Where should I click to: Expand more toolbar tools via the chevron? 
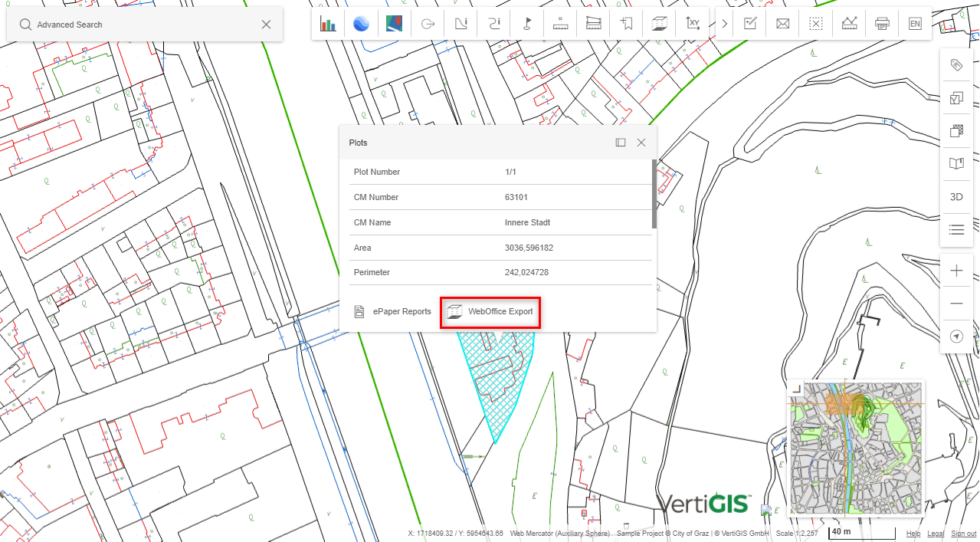[x=723, y=23]
